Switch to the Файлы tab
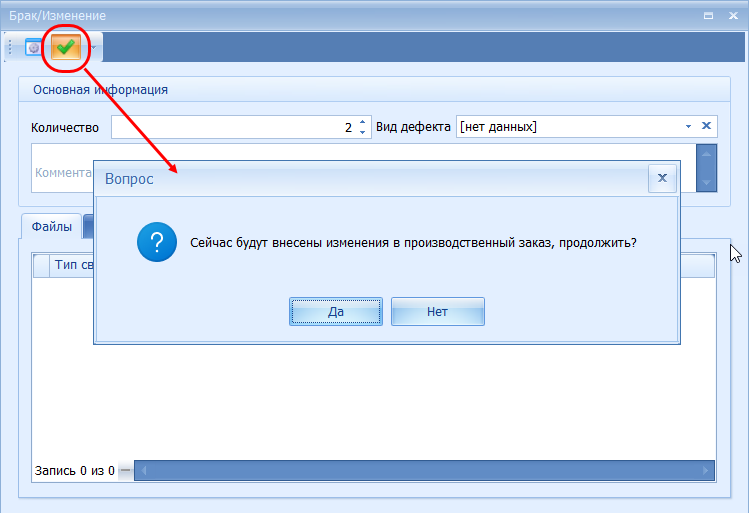 click(51, 227)
